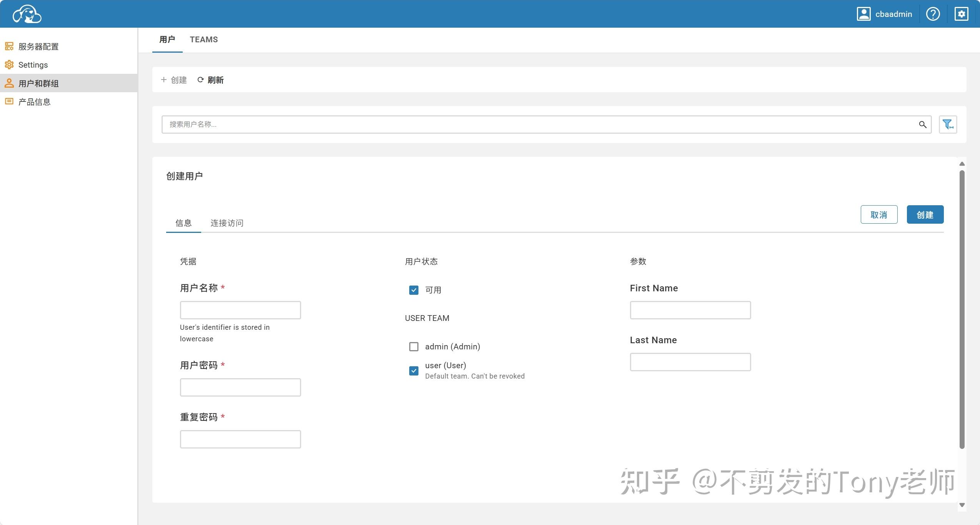The image size is (980, 525).
Task: Focus the First Name input field
Action: coord(690,310)
